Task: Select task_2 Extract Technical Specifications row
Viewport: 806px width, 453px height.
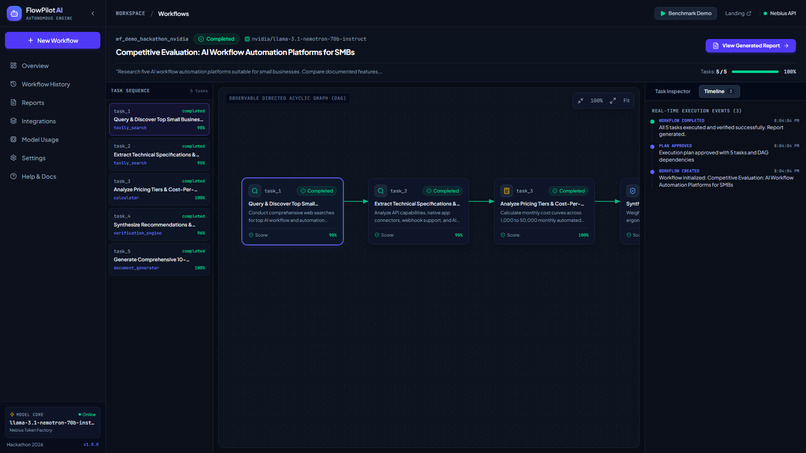Action: tap(159, 154)
